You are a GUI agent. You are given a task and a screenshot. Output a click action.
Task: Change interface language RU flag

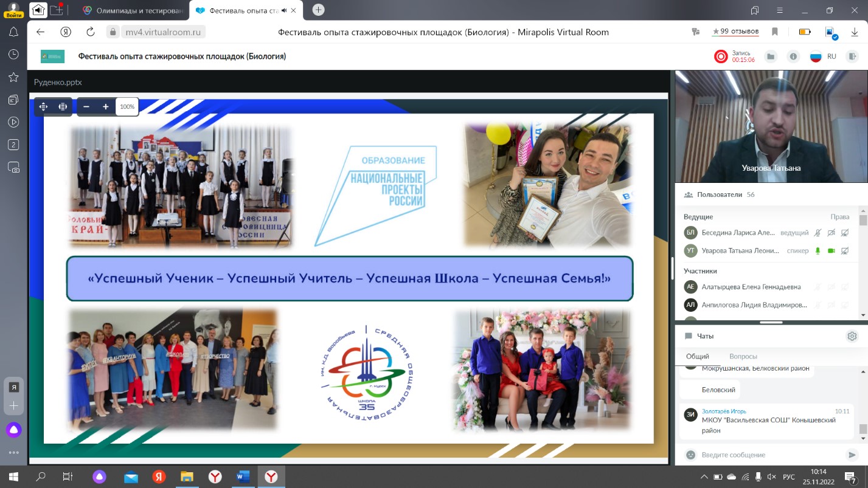coord(816,57)
